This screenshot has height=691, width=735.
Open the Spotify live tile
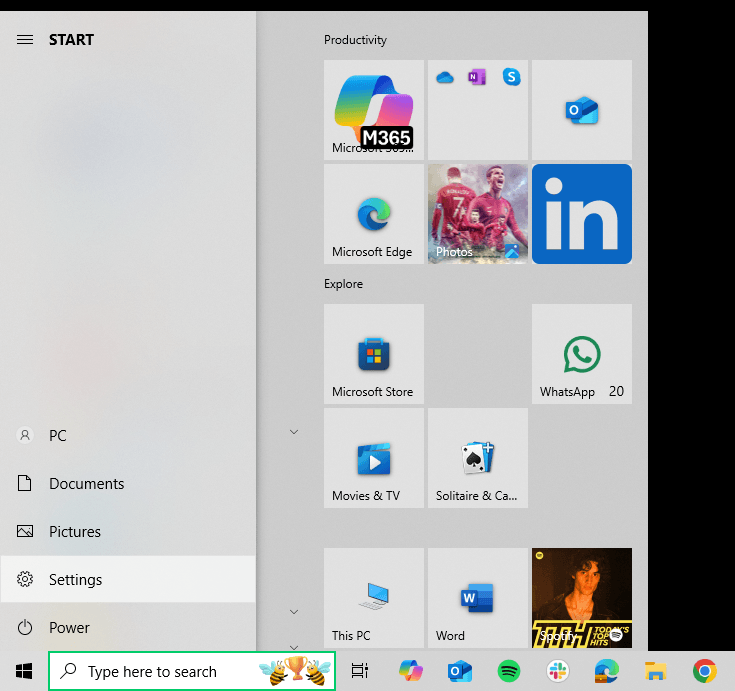click(x=582, y=598)
